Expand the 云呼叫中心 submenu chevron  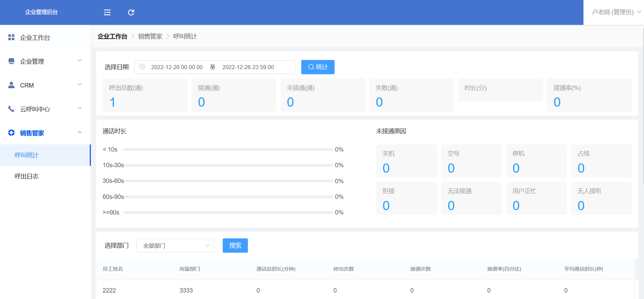[80, 108]
